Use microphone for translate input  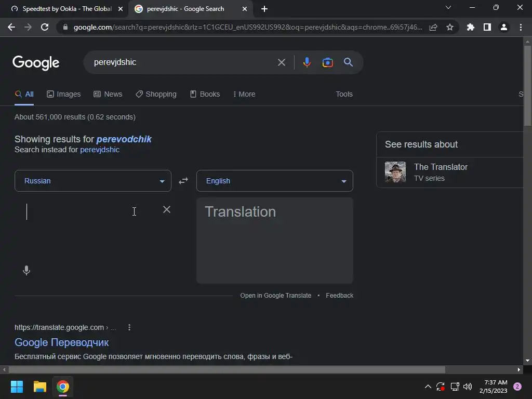(x=26, y=270)
